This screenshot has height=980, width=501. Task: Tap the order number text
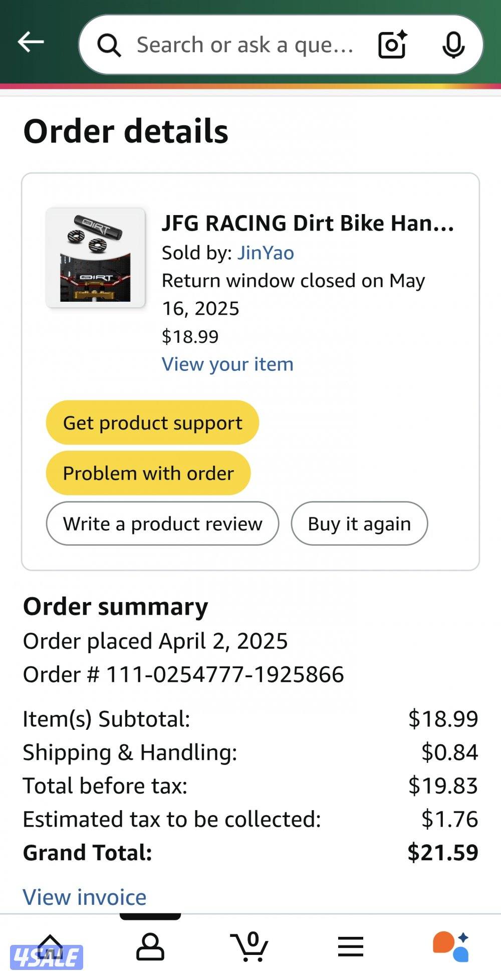(x=183, y=674)
